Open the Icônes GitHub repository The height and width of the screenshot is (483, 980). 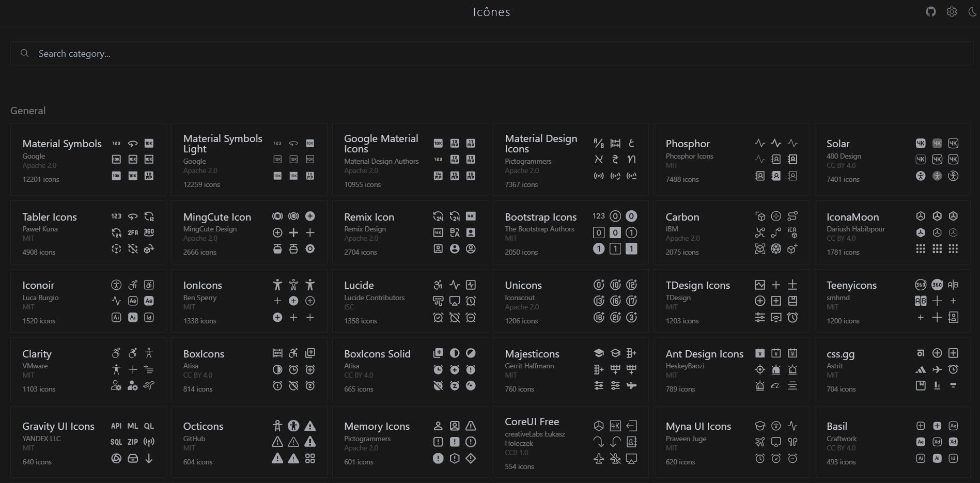tap(931, 11)
